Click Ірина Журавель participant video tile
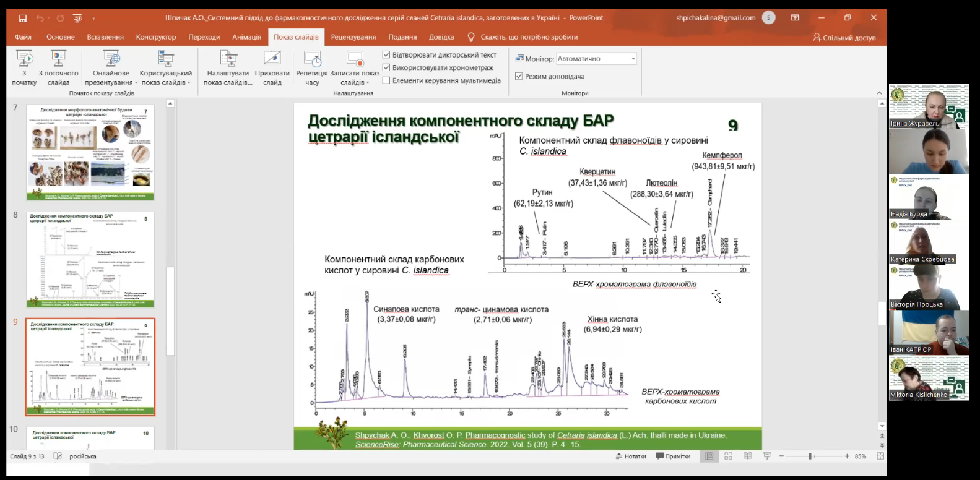The image size is (980, 480). point(929,106)
